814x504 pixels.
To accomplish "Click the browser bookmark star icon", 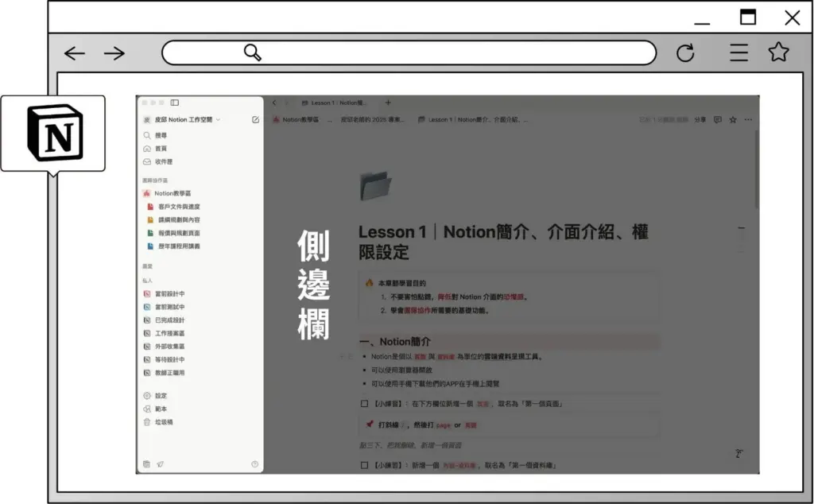I will 779,52.
